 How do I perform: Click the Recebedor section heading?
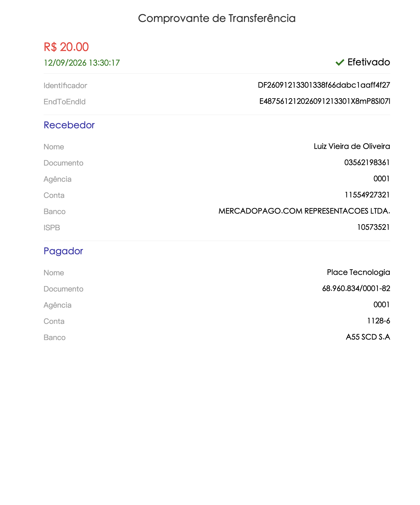pyautogui.click(x=69, y=125)
